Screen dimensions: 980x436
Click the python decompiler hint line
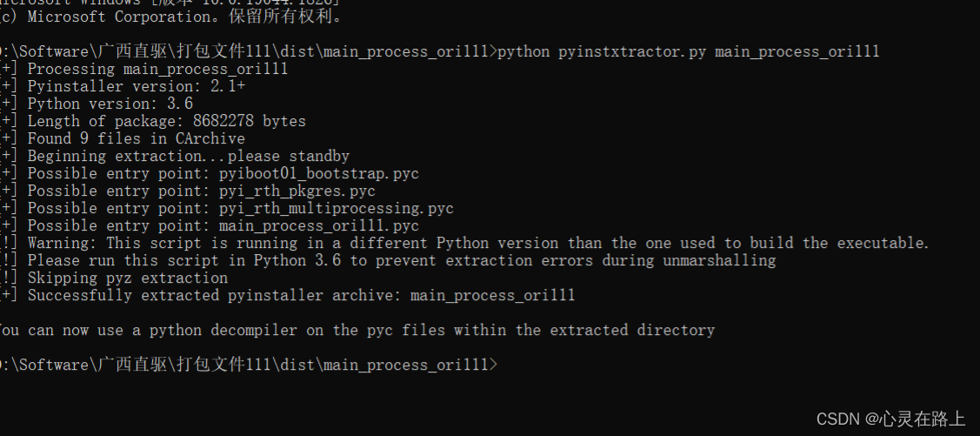point(357,330)
